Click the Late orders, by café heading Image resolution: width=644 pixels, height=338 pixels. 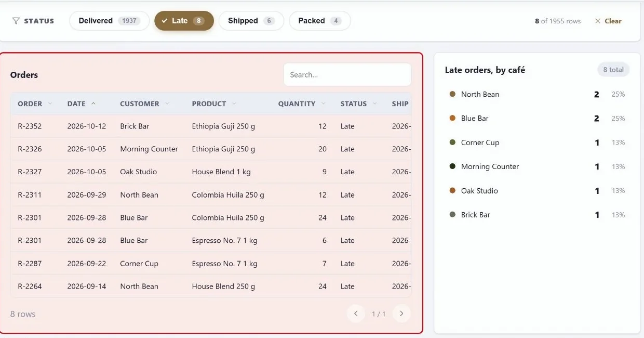click(x=485, y=70)
